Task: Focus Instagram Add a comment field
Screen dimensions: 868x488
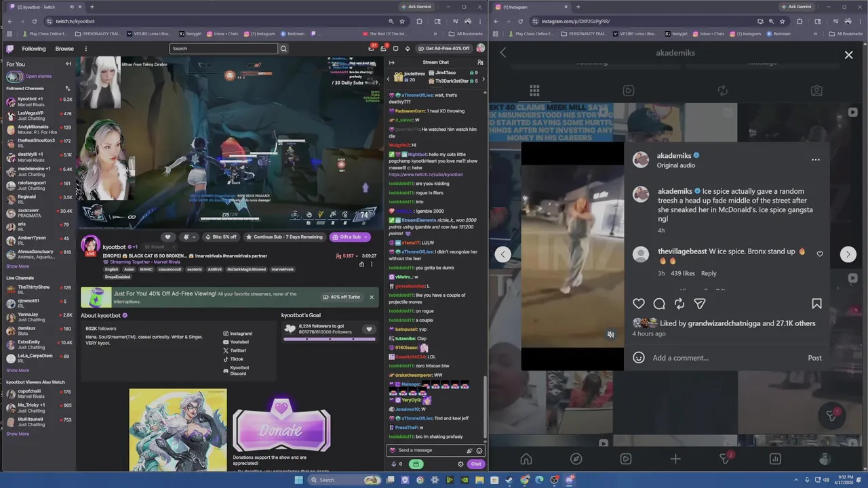Action: click(x=726, y=358)
